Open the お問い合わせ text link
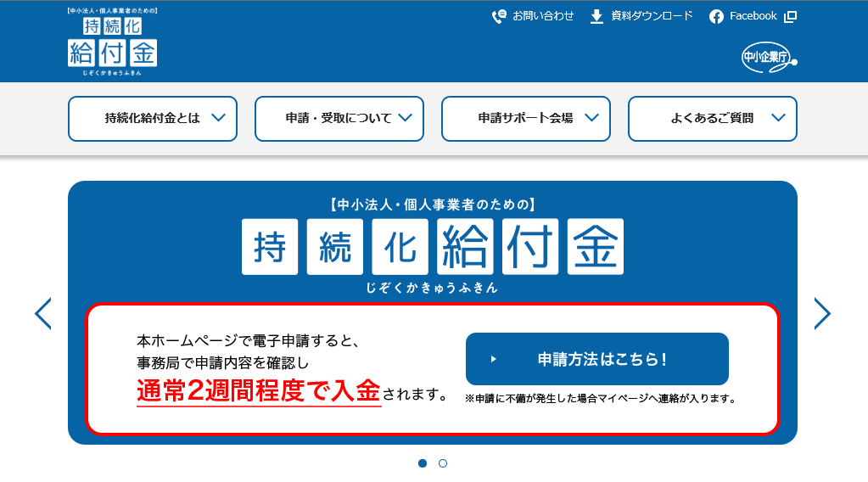The height and width of the screenshot is (482, 868). pos(543,16)
